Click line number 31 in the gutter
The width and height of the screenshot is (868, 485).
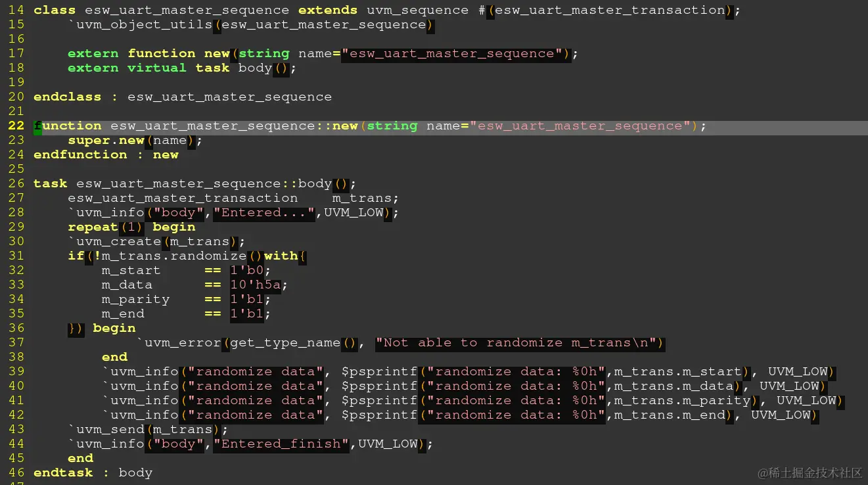[x=16, y=256]
